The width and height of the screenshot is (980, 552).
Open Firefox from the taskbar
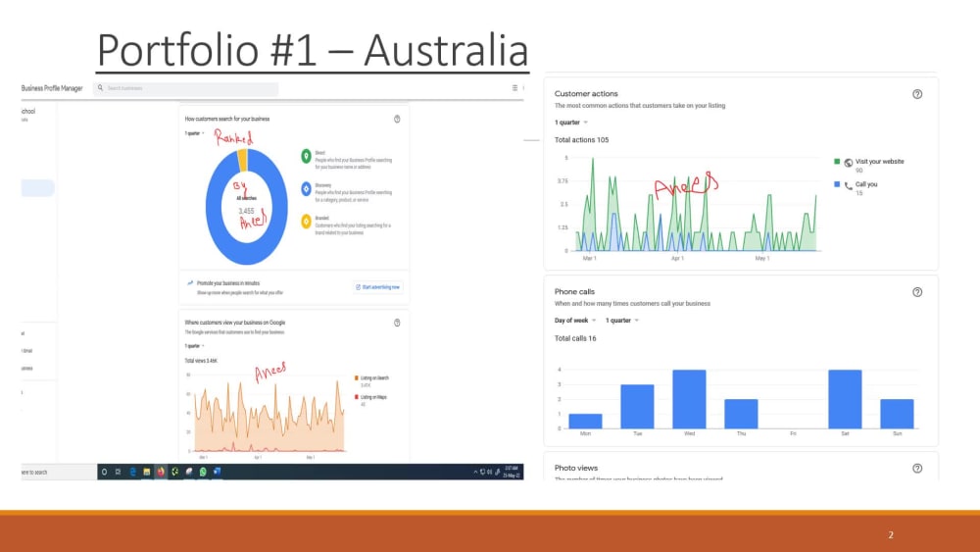(161, 472)
